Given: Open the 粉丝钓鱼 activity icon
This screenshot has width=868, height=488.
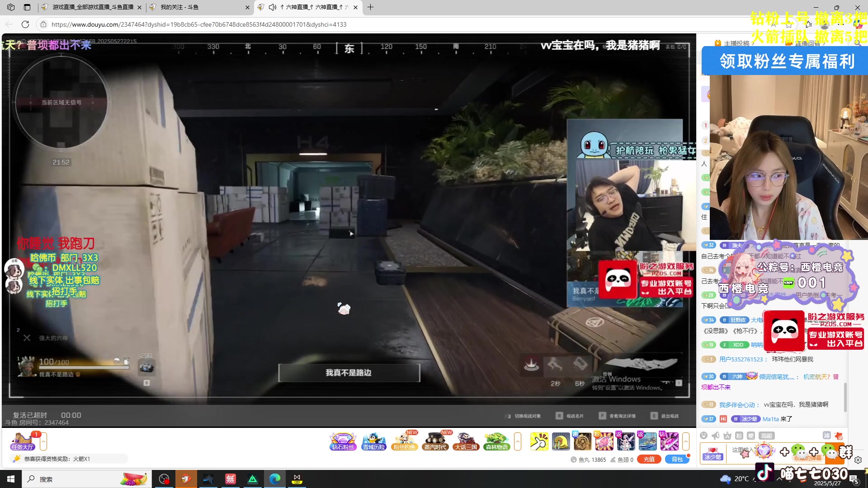Looking at the screenshot, I should [x=405, y=441].
